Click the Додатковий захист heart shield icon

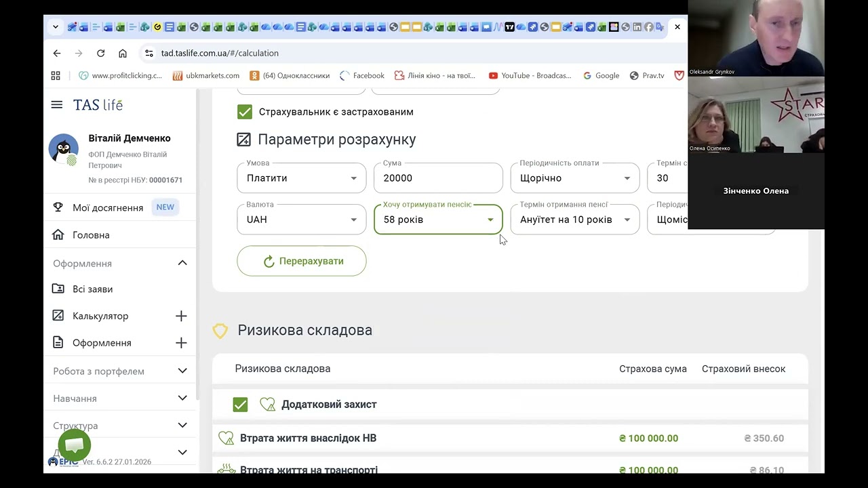[268, 405]
